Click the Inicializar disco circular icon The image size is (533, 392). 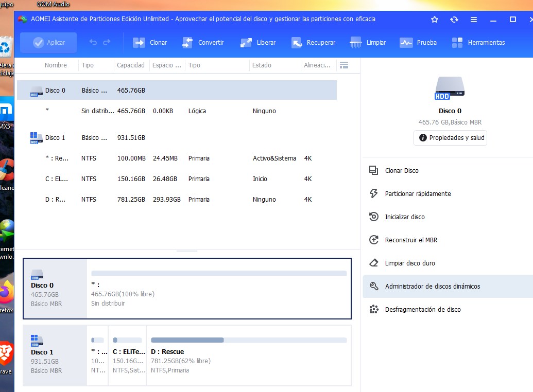point(373,217)
